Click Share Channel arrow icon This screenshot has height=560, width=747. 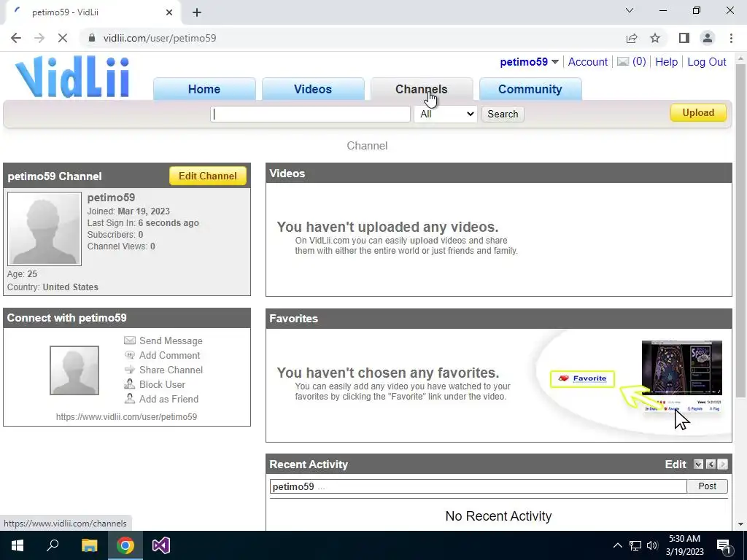tap(130, 370)
